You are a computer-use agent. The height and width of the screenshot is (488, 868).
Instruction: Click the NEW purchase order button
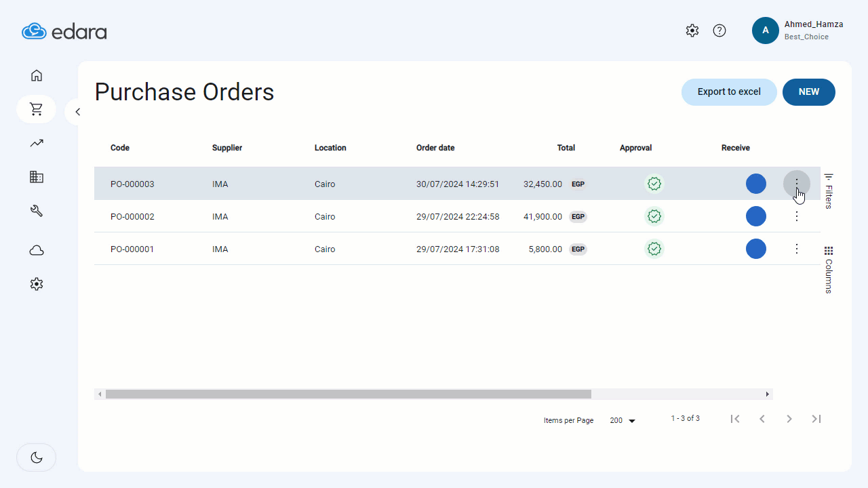point(809,92)
